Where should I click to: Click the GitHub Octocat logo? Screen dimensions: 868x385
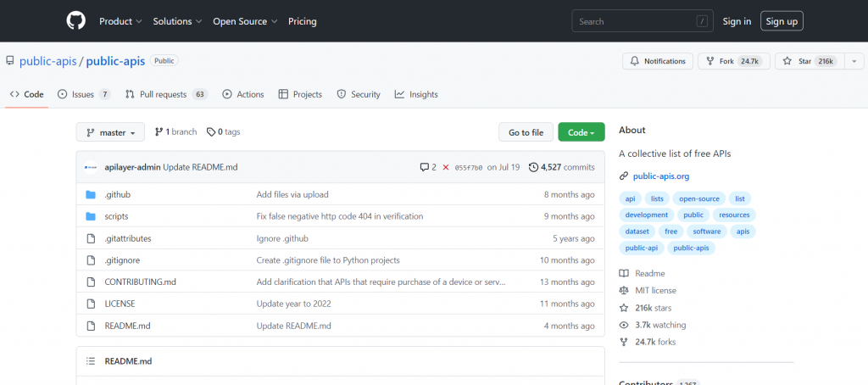pos(76,21)
